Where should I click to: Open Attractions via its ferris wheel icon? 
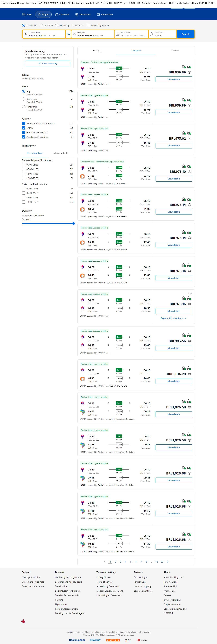[x=77, y=14]
